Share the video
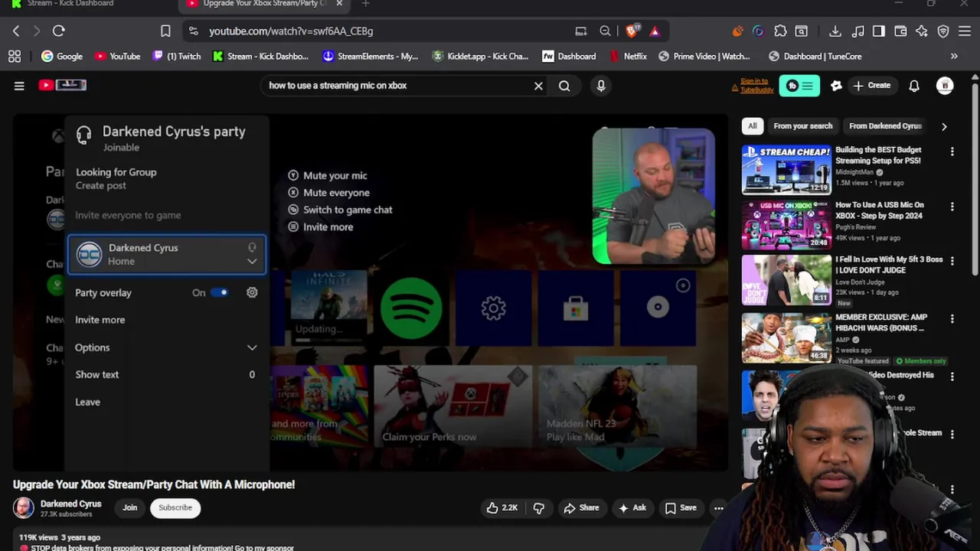The width and height of the screenshot is (980, 551). (x=581, y=508)
